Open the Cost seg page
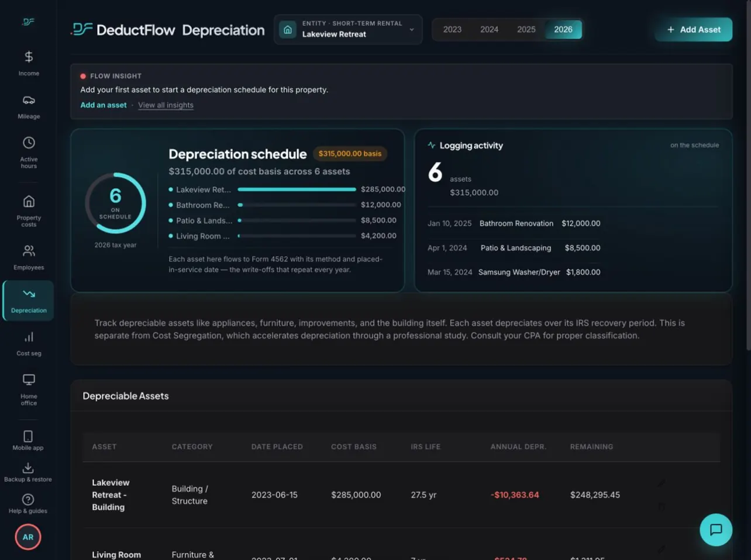This screenshot has height=560, width=751. click(29, 344)
